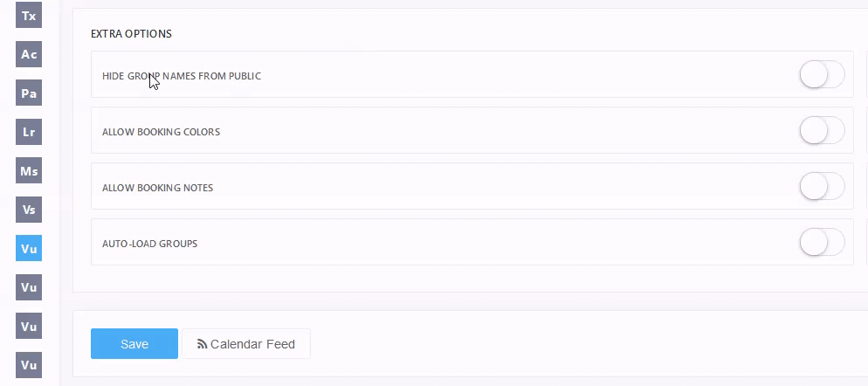The height and width of the screenshot is (386, 868).
Task: Click the Extra Options section heading
Action: point(131,34)
